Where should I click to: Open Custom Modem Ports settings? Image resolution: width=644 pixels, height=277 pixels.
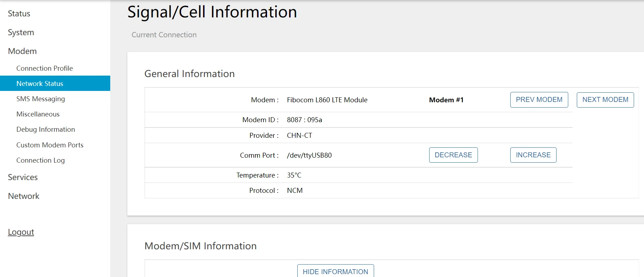(x=50, y=145)
